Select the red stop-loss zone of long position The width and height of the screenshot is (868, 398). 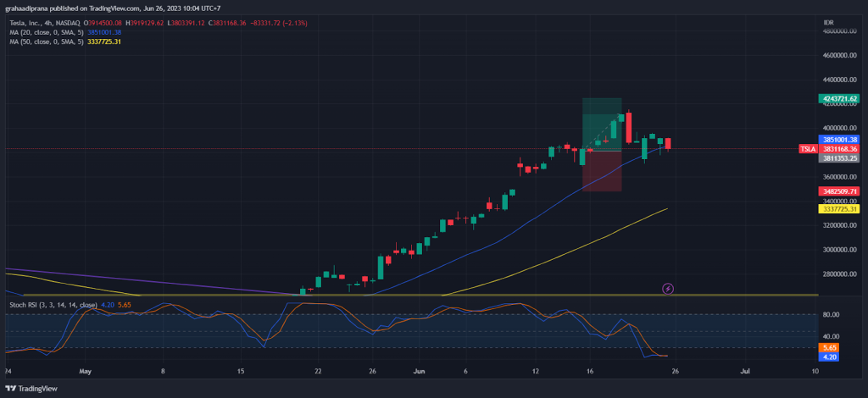coord(602,171)
